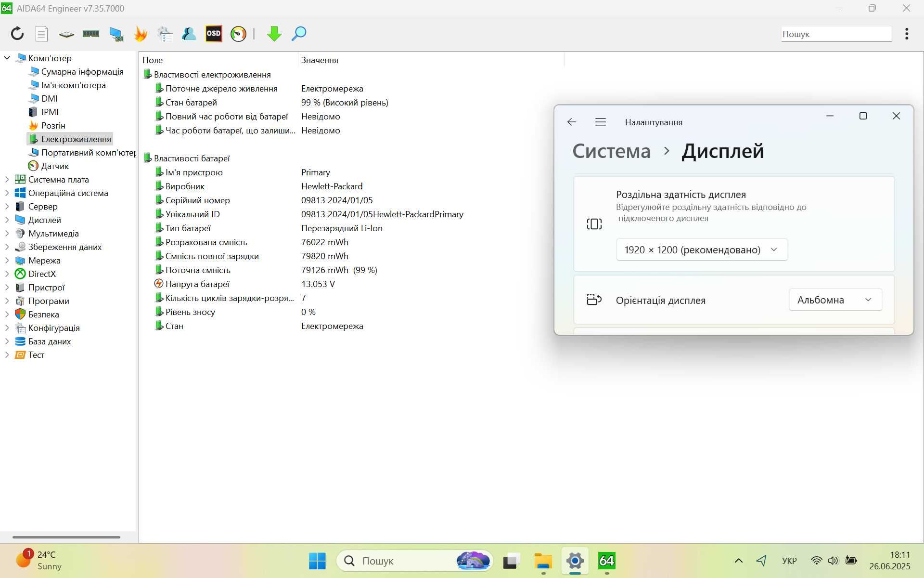Viewport: 924px width, 578px height.
Task: Expand the Сервер tree node
Action: [x=7, y=206]
